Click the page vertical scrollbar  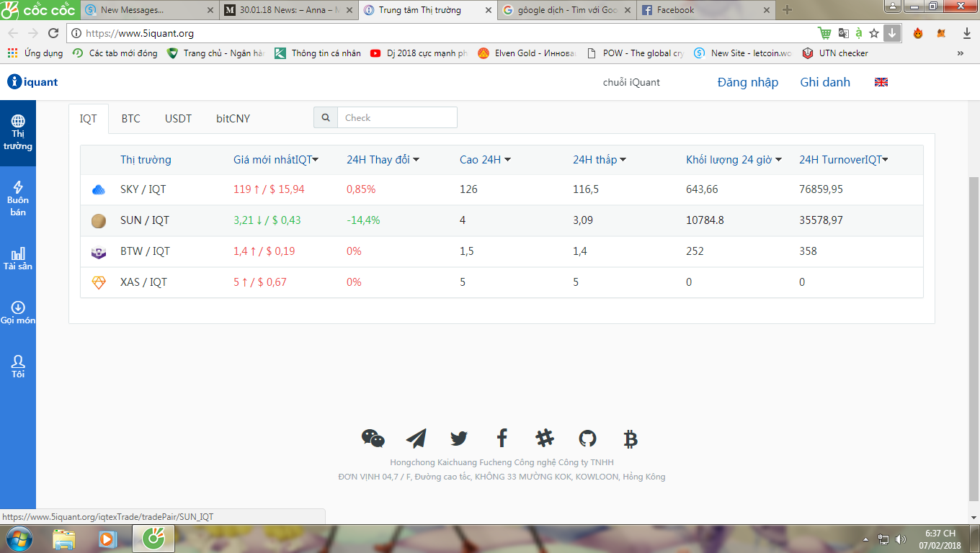974,338
